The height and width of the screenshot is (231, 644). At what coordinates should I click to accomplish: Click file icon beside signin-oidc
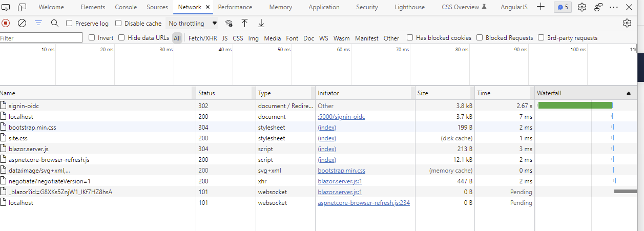pyautogui.click(x=4, y=106)
